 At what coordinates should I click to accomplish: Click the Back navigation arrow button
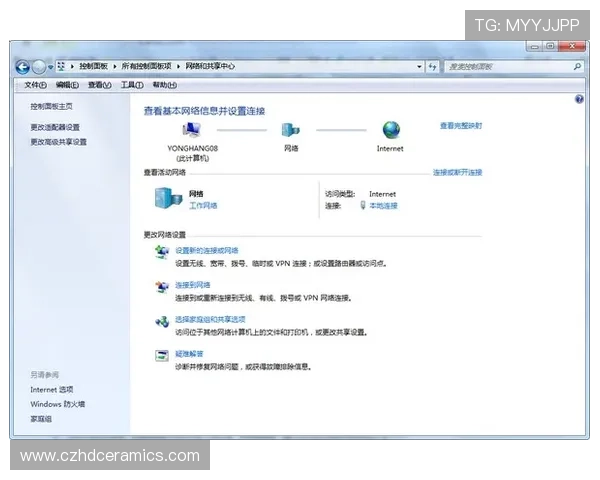pyautogui.click(x=23, y=67)
